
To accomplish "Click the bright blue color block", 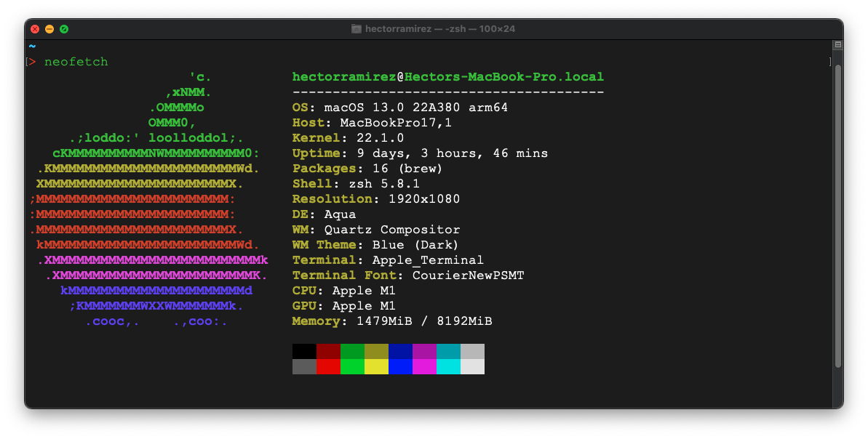I will point(400,366).
